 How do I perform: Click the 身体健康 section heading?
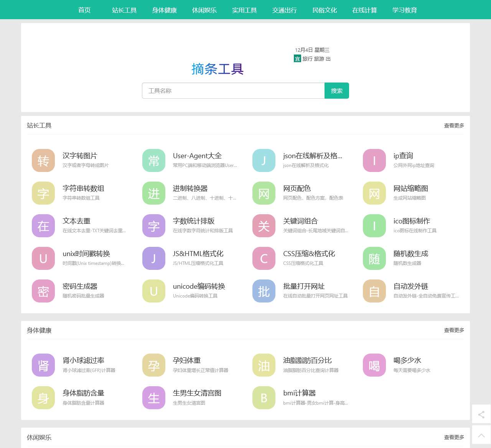[x=39, y=330]
